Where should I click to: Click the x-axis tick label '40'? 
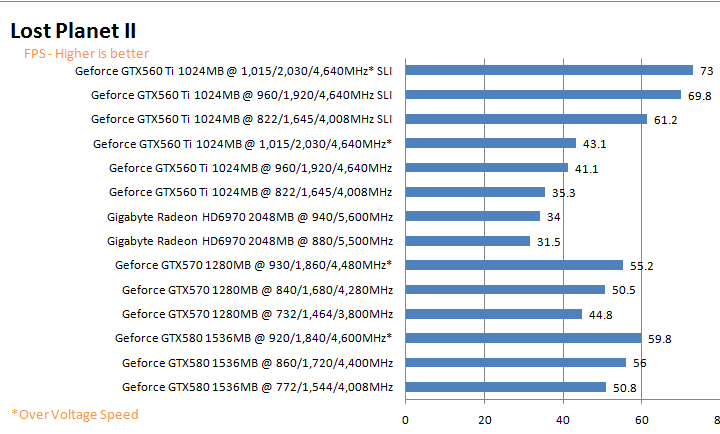(x=563, y=420)
